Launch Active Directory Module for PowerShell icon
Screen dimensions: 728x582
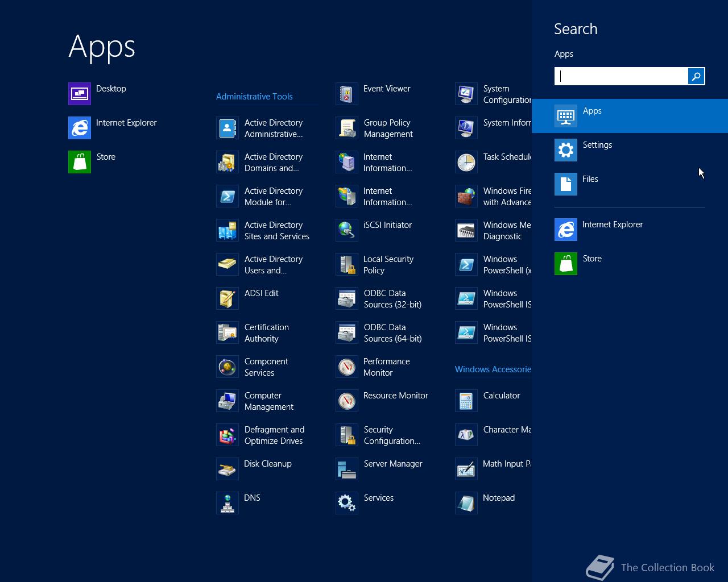pyautogui.click(x=227, y=196)
